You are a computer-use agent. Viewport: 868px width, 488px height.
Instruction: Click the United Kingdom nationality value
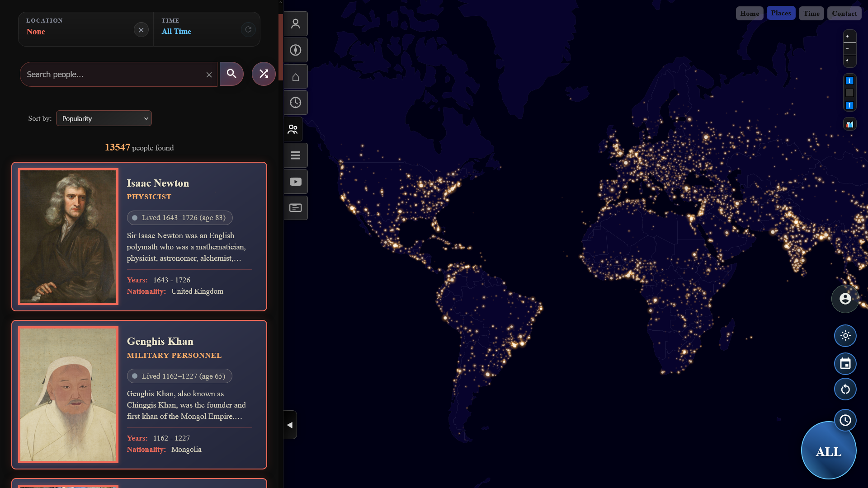tap(197, 291)
